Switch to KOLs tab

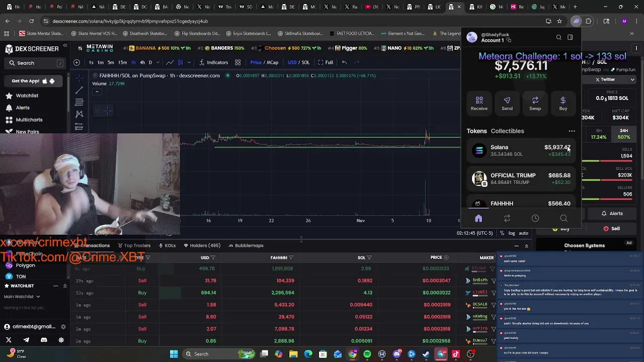click(x=167, y=245)
